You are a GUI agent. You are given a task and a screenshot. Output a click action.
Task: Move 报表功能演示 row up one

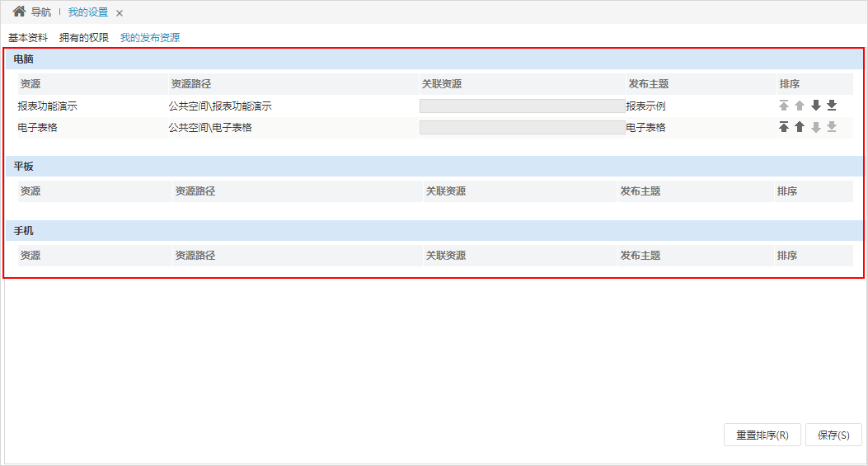coord(800,106)
